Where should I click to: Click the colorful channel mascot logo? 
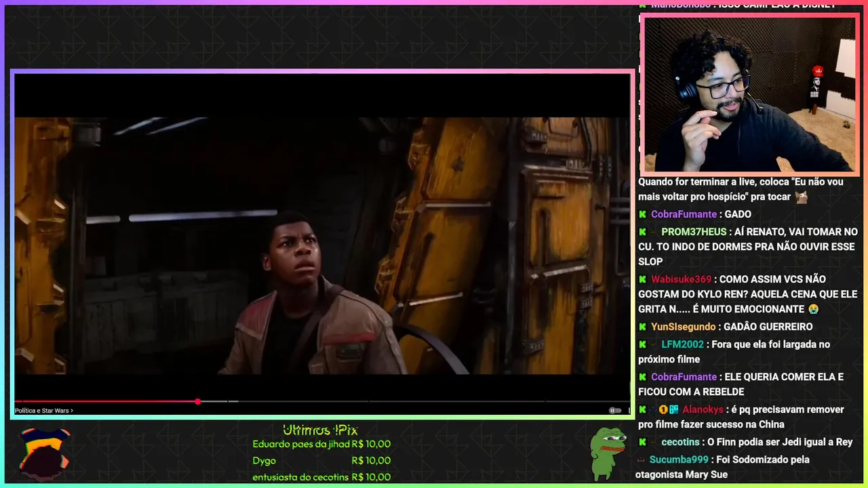pos(44,454)
